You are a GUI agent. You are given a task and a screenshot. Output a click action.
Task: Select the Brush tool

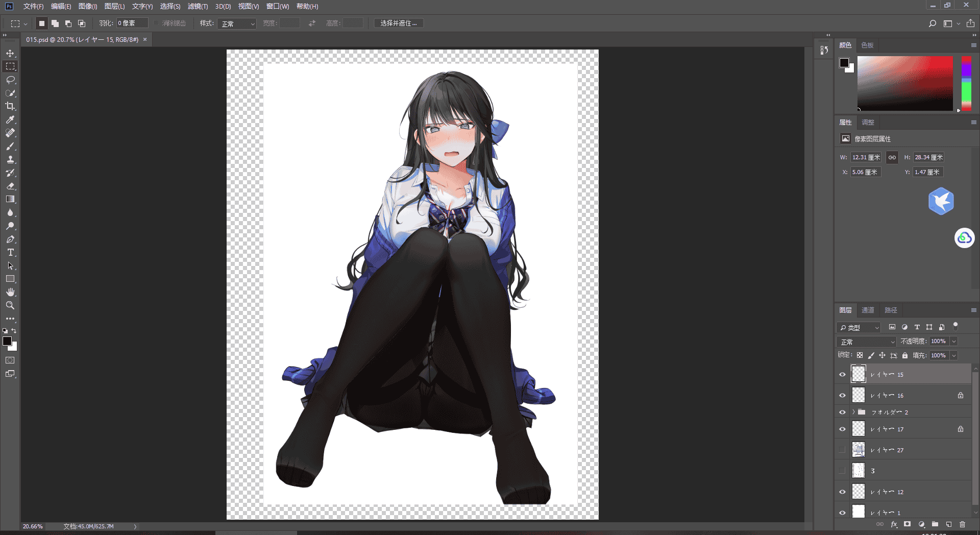[10, 146]
